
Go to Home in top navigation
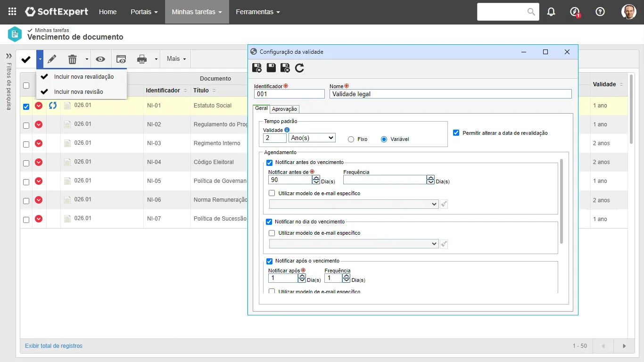click(x=107, y=12)
